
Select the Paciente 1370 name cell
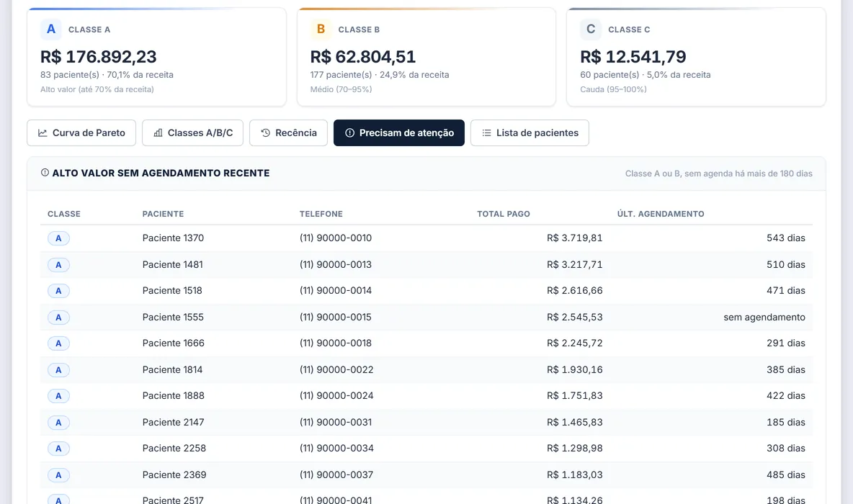click(x=173, y=238)
